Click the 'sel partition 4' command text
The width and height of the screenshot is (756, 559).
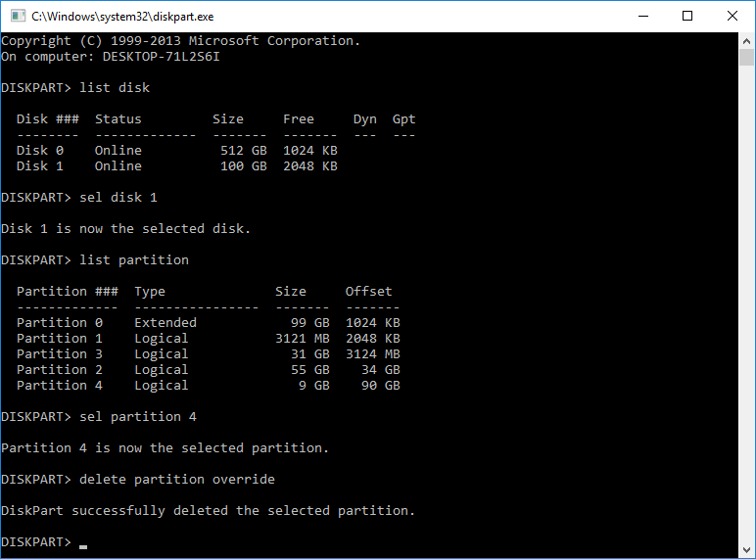(x=138, y=416)
